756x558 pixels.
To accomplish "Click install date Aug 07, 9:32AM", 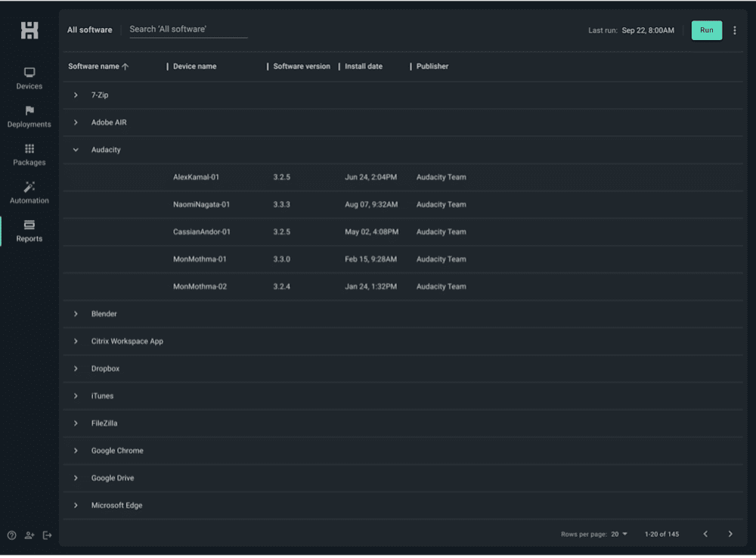I will click(x=371, y=205).
